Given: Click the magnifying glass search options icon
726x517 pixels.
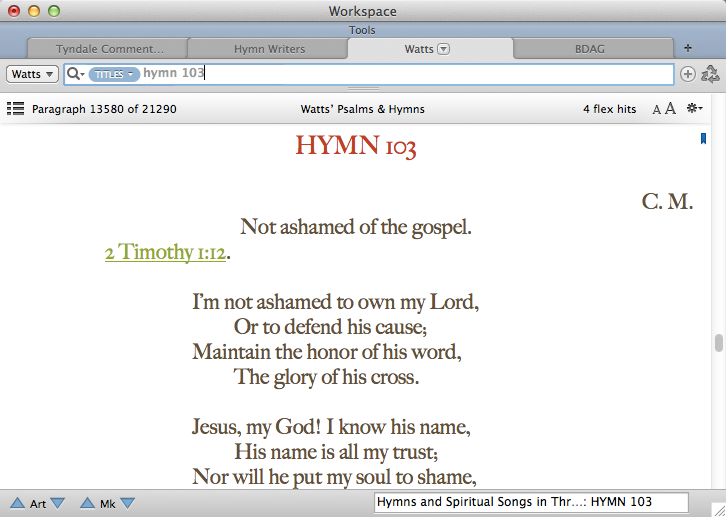Looking at the screenshot, I should (75, 74).
